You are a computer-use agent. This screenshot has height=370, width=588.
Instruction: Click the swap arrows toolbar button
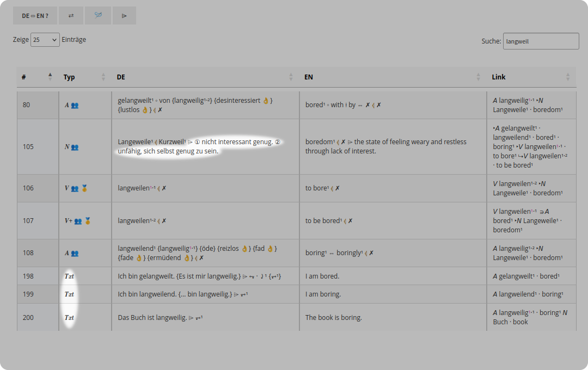[71, 16]
